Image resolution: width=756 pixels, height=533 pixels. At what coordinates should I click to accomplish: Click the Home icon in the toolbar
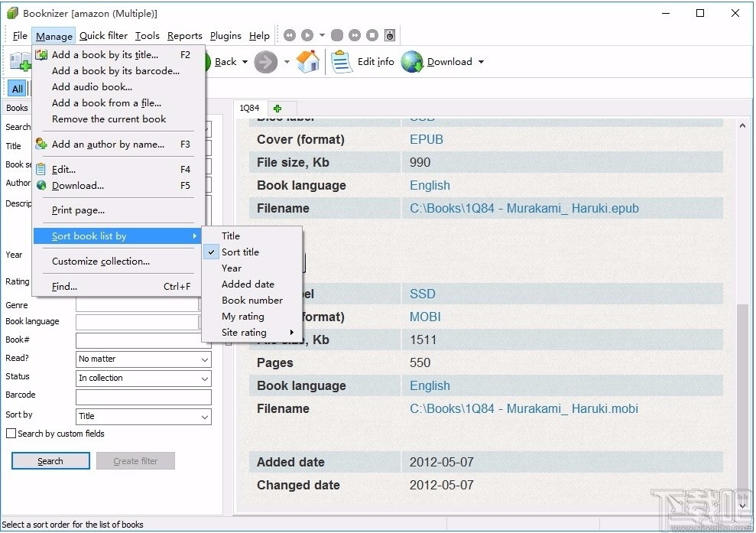[308, 62]
